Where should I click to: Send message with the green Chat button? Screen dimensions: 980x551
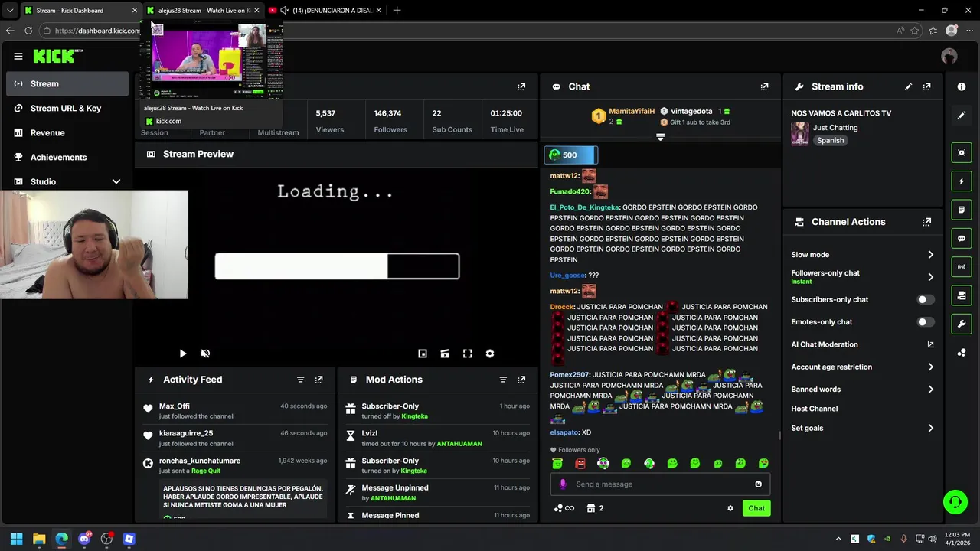click(x=756, y=508)
